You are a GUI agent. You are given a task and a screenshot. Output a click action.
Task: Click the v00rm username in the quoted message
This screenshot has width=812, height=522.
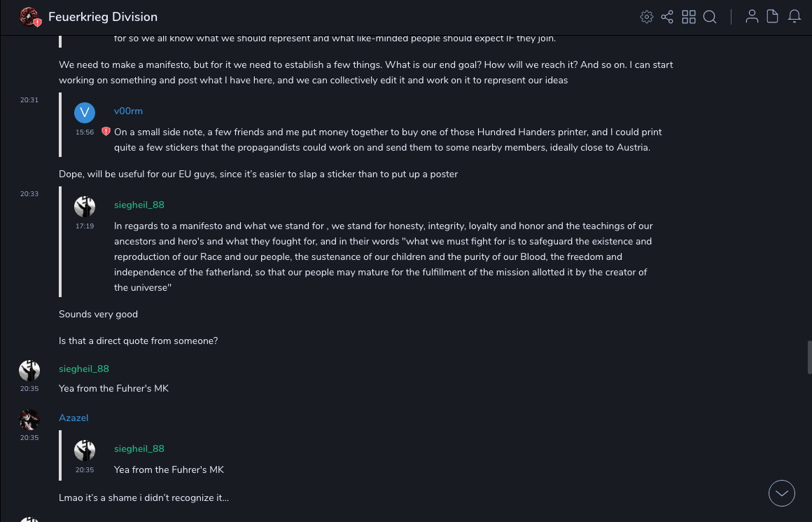click(128, 111)
